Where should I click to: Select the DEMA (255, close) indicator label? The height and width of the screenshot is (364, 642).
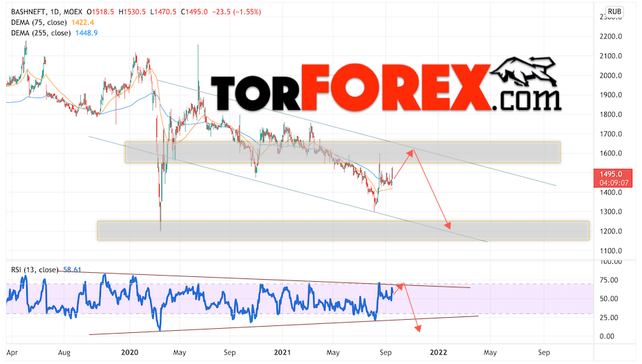[x=41, y=33]
